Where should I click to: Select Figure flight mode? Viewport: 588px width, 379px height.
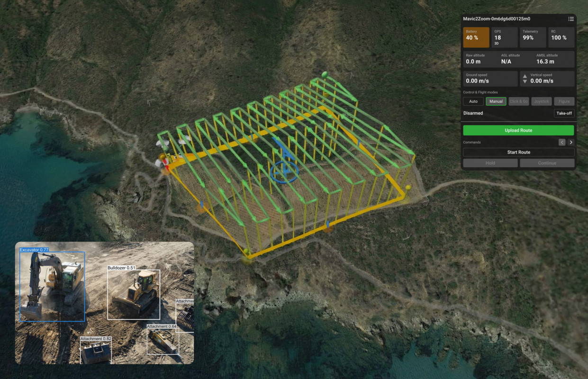coord(564,101)
